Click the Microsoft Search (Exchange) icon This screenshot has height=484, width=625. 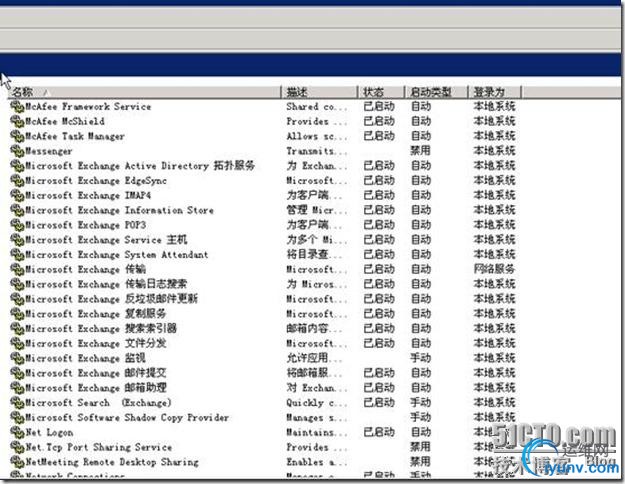17,403
